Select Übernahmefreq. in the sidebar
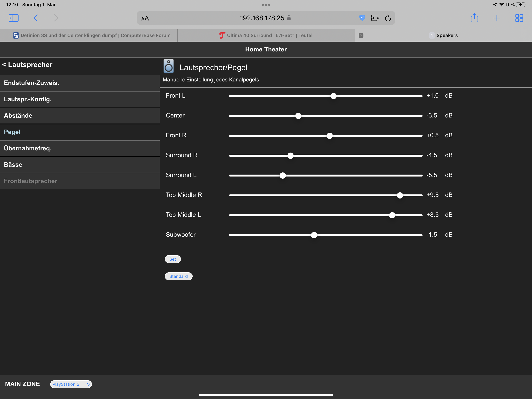 [28, 148]
